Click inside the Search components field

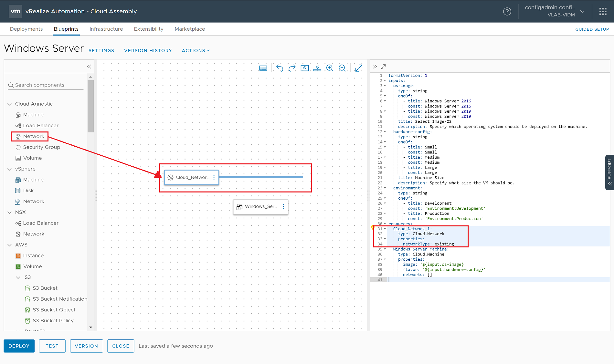45,85
